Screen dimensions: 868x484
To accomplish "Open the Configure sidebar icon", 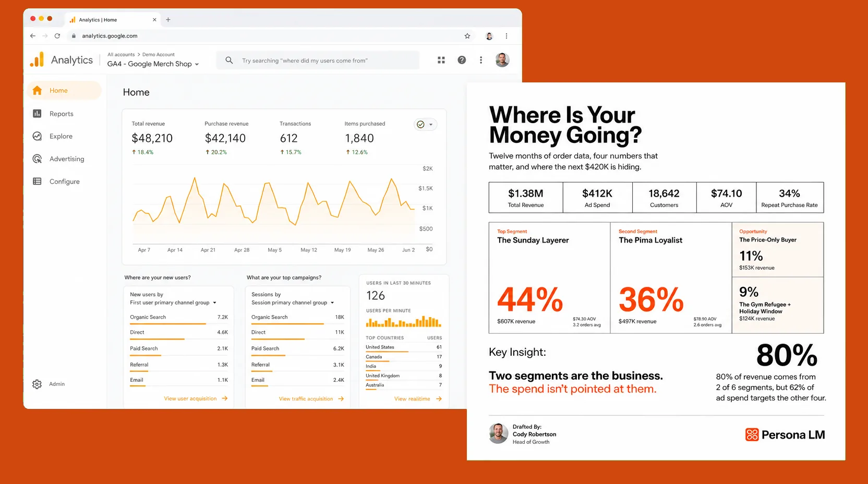I will pos(37,181).
